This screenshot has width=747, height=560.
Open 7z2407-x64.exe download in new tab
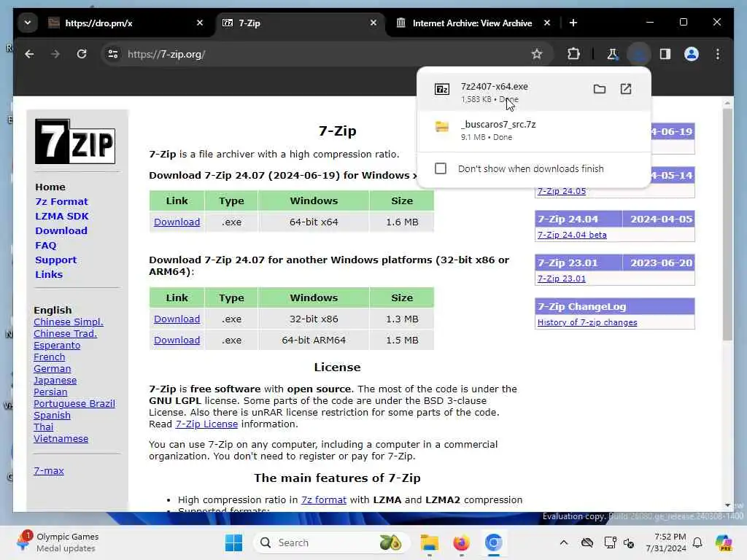tap(625, 89)
